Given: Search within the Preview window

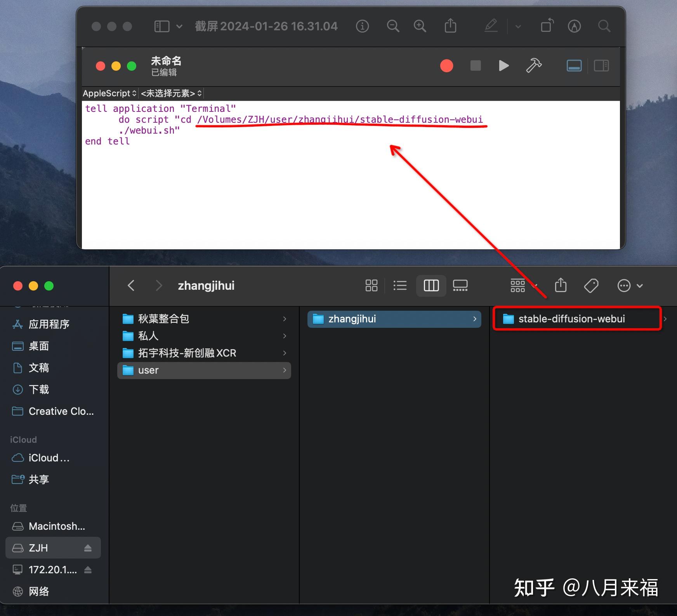Looking at the screenshot, I should pyautogui.click(x=604, y=26).
